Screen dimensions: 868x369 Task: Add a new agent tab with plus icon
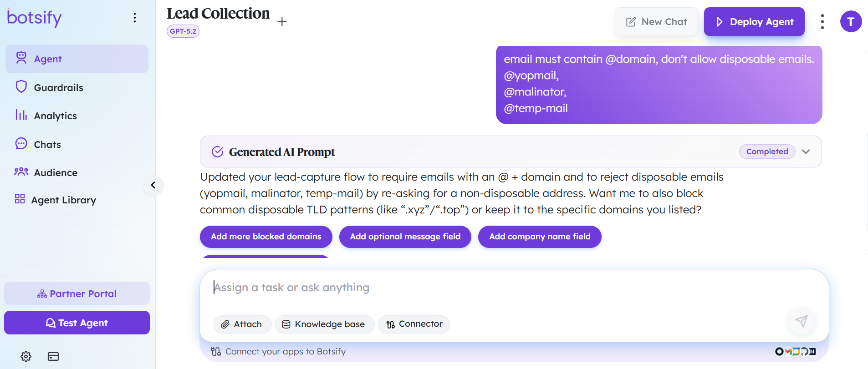pyautogui.click(x=282, y=22)
